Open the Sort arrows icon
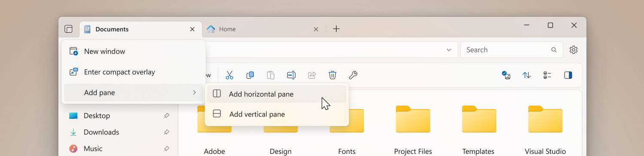 pos(527,75)
